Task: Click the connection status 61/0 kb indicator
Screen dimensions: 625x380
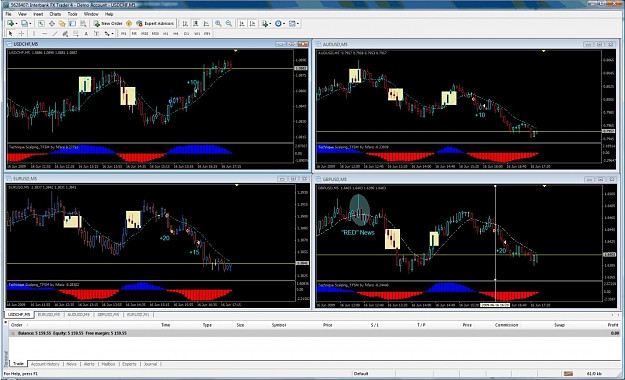Action: [x=594, y=374]
